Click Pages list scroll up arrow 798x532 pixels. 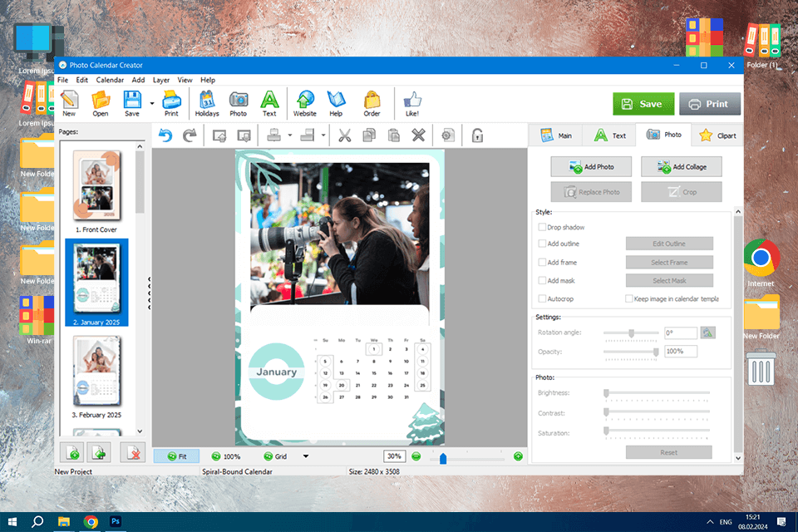[140, 146]
